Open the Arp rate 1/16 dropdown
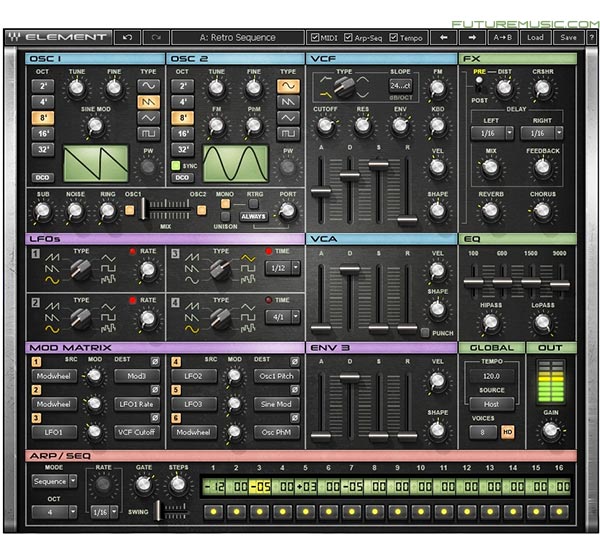The width and height of the screenshot is (600, 560). (x=104, y=512)
